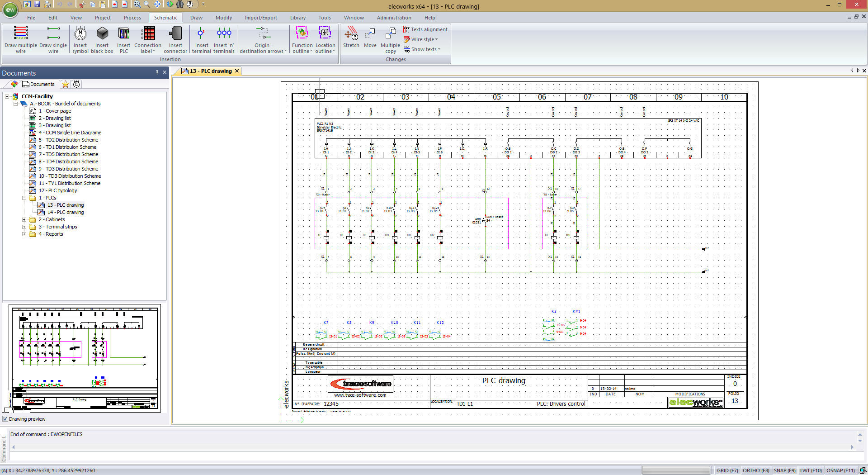Open the elecworks application button
The image size is (868, 475).
point(10,9)
